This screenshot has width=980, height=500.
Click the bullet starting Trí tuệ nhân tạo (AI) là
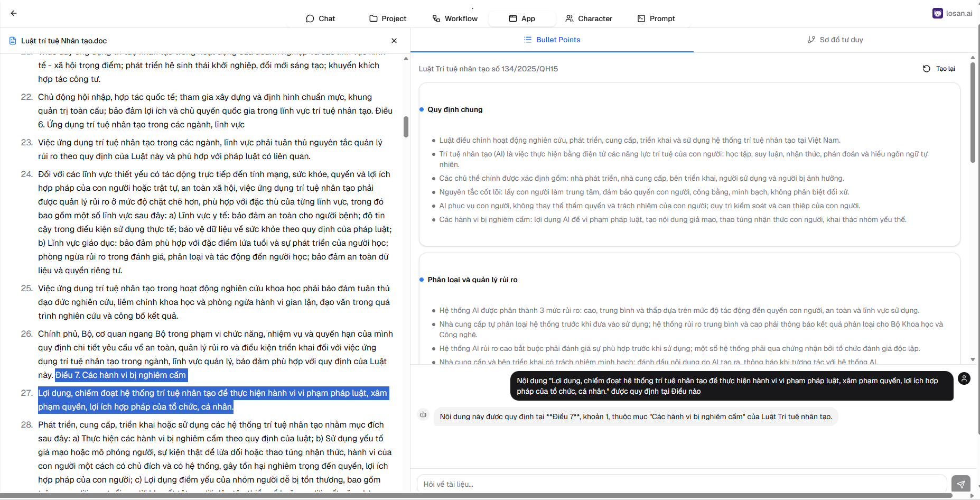point(684,159)
